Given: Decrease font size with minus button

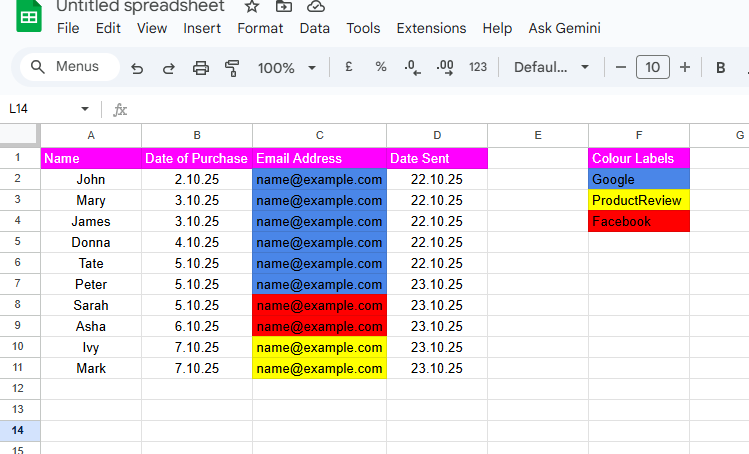Looking at the screenshot, I should (x=621, y=67).
